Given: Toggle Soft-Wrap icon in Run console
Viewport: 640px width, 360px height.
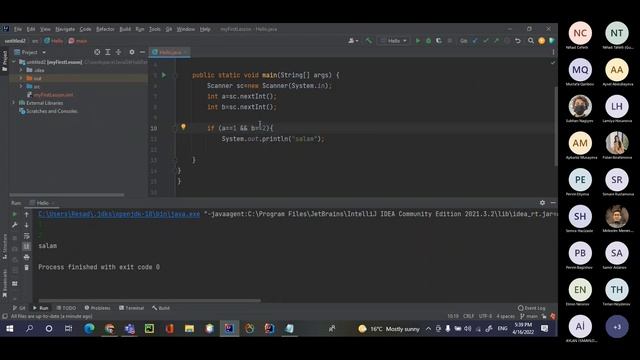Looking at the screenshot, I should coord(27,236).
